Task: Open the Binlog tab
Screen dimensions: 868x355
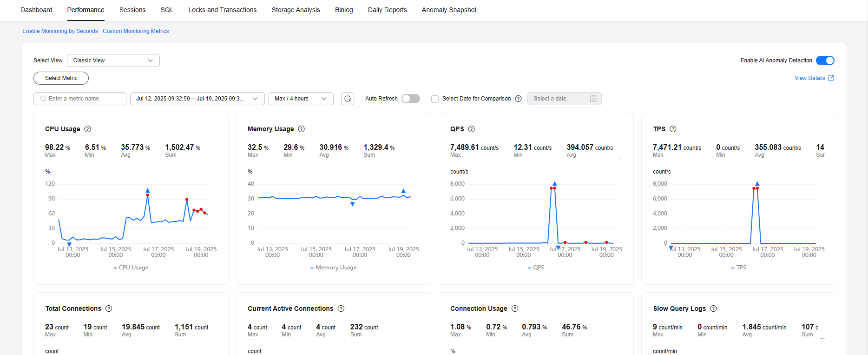Action: (344, 10)
